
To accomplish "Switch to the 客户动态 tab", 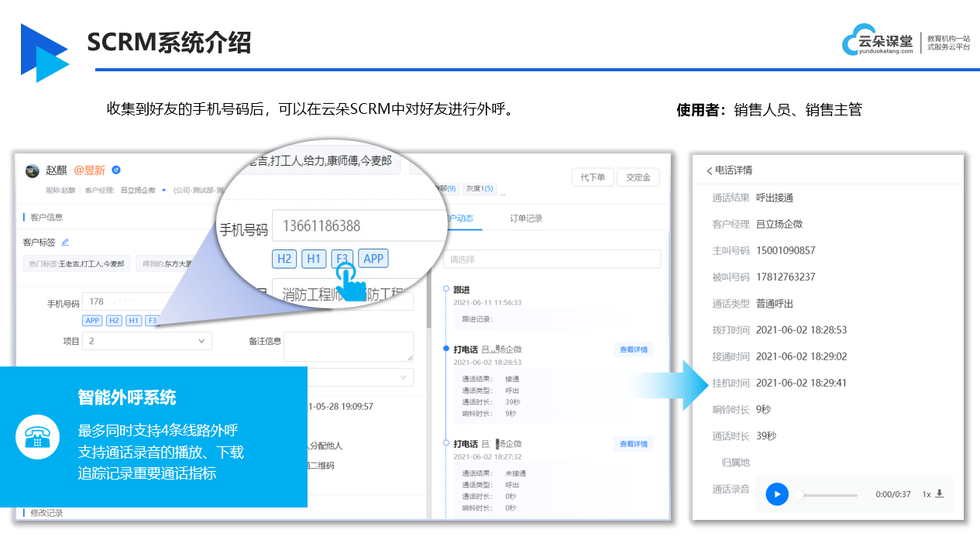I will pos(459,218).
